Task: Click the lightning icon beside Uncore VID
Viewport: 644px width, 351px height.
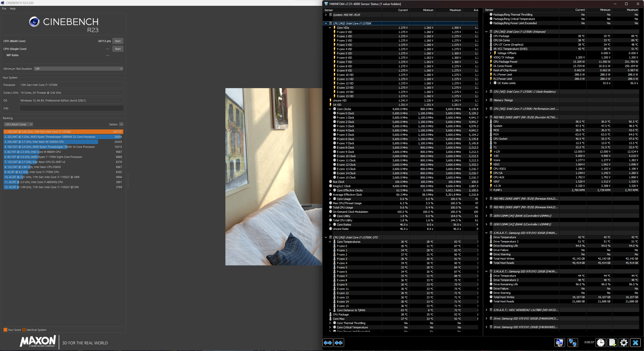Action: 331,100
